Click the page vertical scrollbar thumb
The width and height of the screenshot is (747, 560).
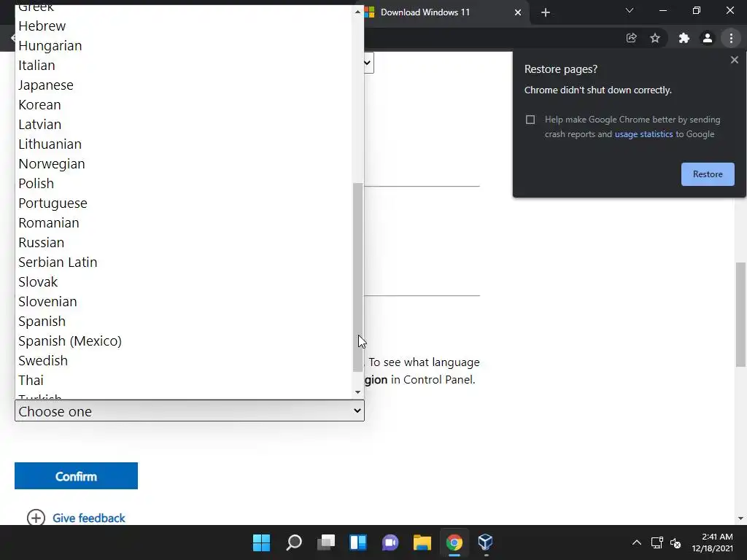click(740, 314)
